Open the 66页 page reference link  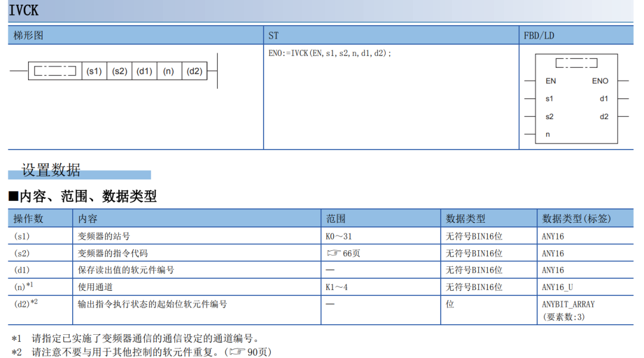[x=351, y=253]
